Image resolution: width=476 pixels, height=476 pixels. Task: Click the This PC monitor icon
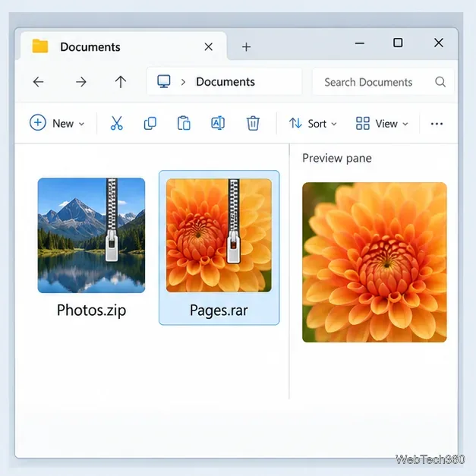[164, 81]
